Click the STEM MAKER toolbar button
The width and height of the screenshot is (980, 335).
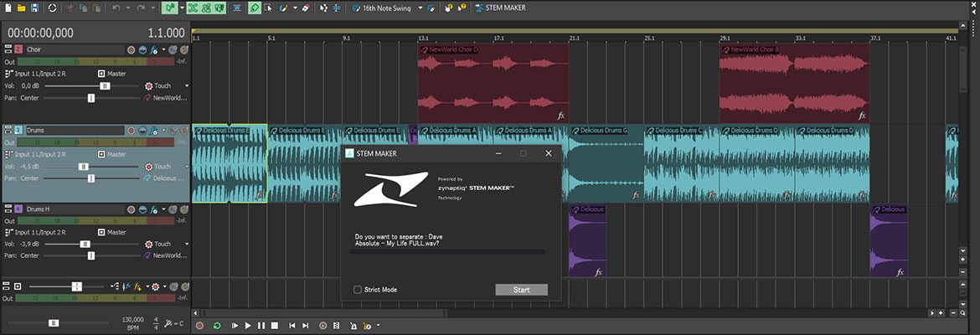pos(499,8)
